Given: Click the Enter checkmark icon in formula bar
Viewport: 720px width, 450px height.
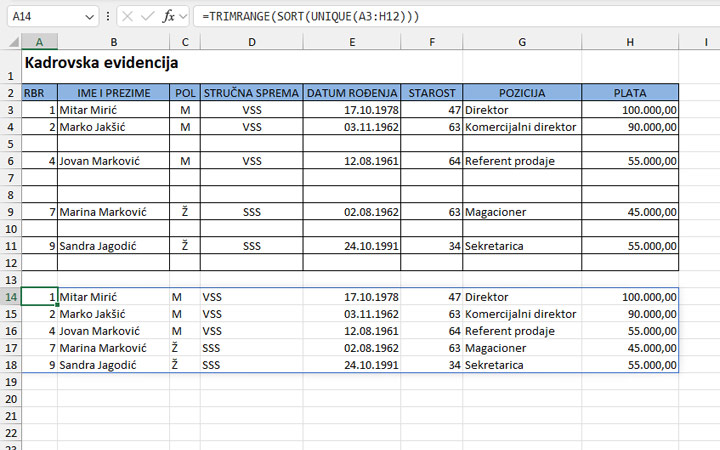Looking at the screenshot, I should pos(147,17).
